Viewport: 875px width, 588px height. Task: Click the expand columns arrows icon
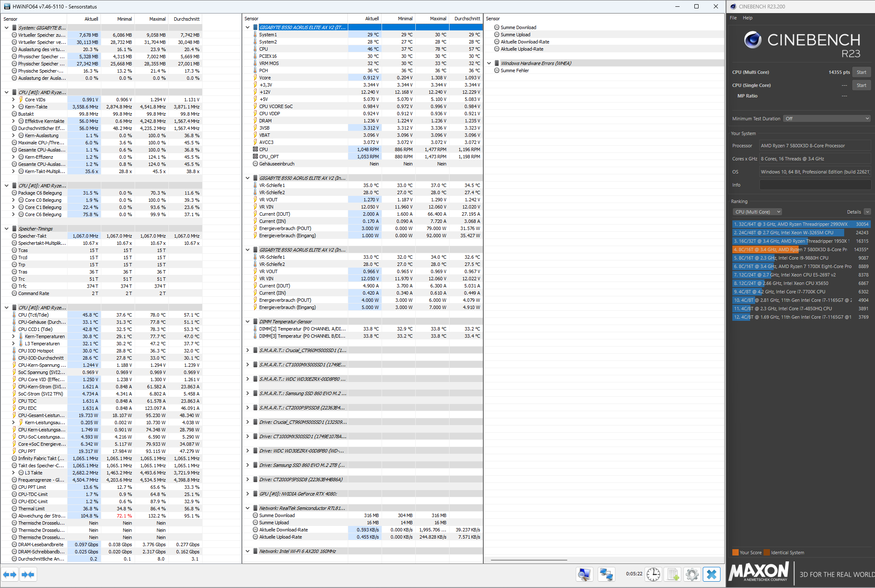tap(10, 574)
